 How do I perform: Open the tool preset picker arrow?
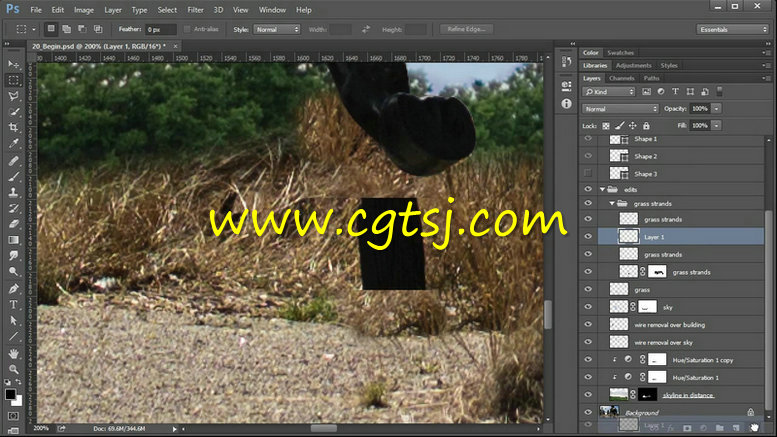[33, 29]
